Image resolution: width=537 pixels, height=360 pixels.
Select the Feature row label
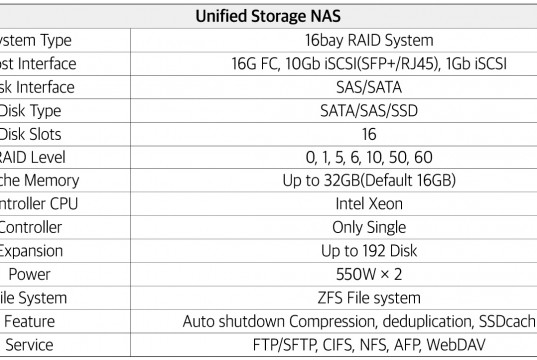click(x=29, y=321)
